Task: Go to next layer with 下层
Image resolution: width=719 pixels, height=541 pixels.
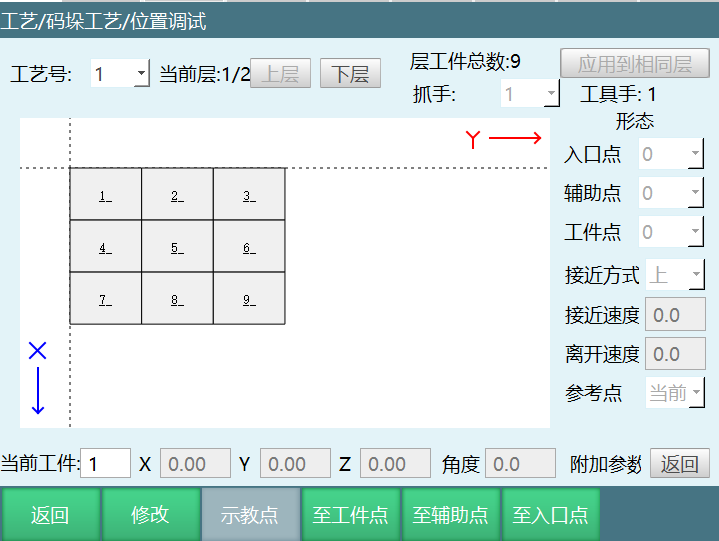Action: click(350, 74)
